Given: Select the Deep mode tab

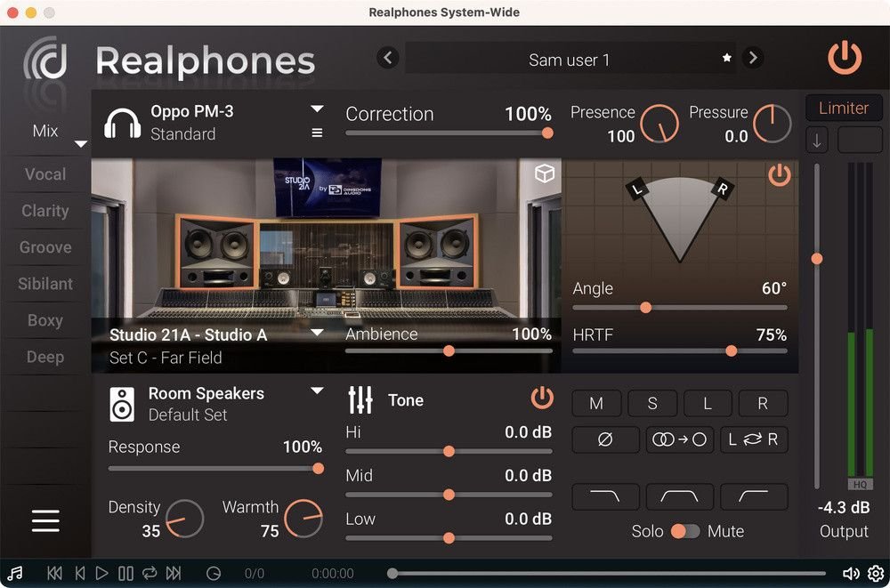Looking at the screenshot, I should tap(45, 357).
